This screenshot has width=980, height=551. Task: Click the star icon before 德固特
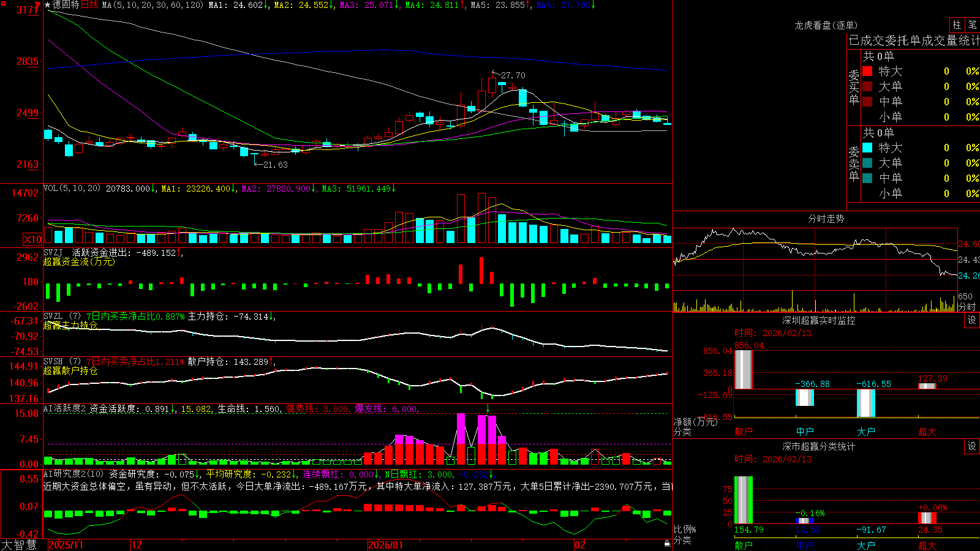coord(48,5)
